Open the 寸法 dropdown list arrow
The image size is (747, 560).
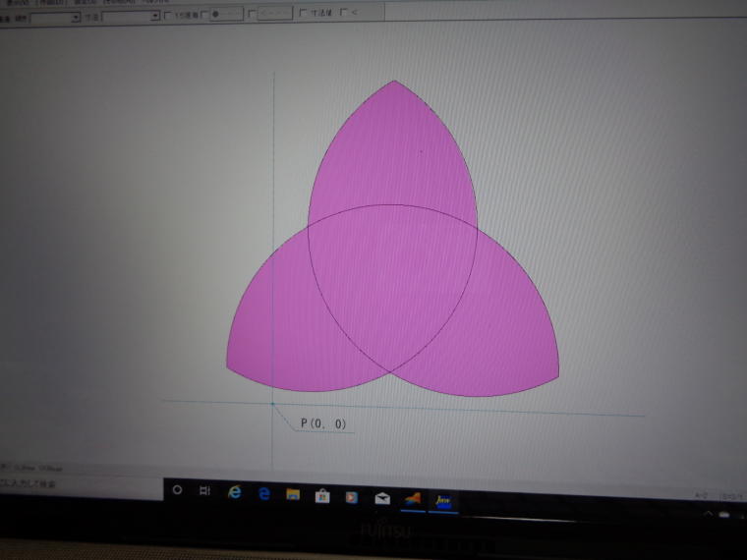coord(154,17)
